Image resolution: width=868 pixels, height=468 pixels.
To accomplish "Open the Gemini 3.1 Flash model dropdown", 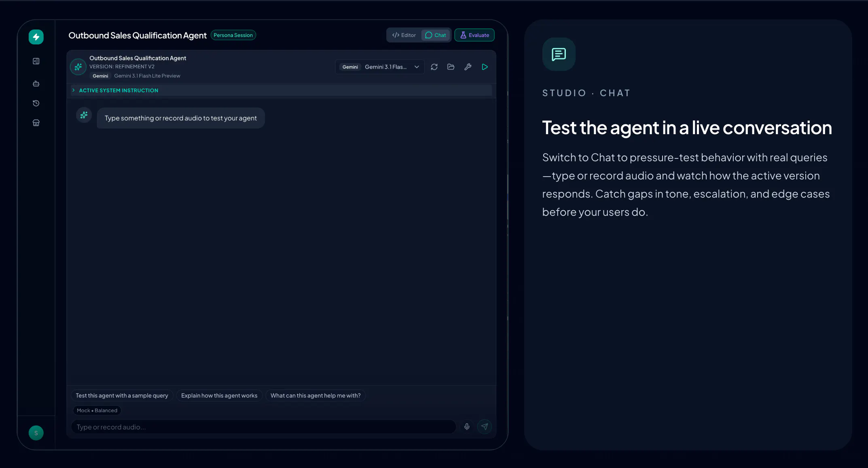I will tap(379, 67).
